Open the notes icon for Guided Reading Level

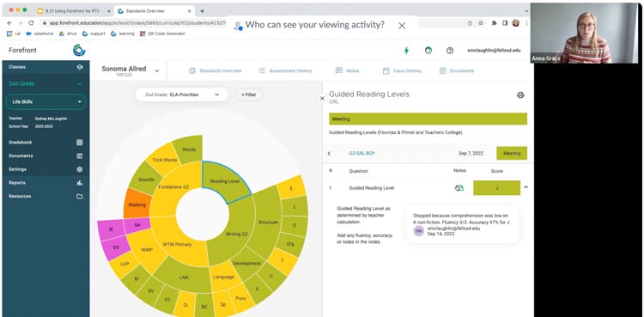pos(459,188)
